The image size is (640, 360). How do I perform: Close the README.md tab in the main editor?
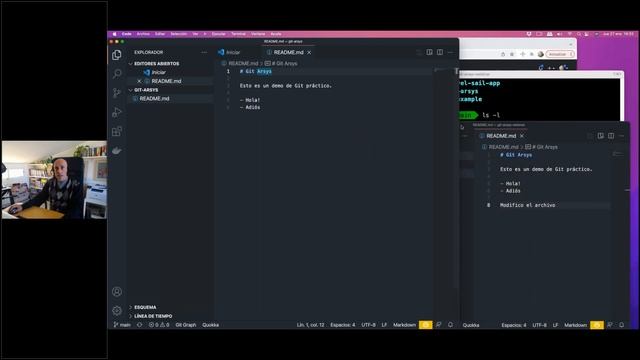[309, 52]
